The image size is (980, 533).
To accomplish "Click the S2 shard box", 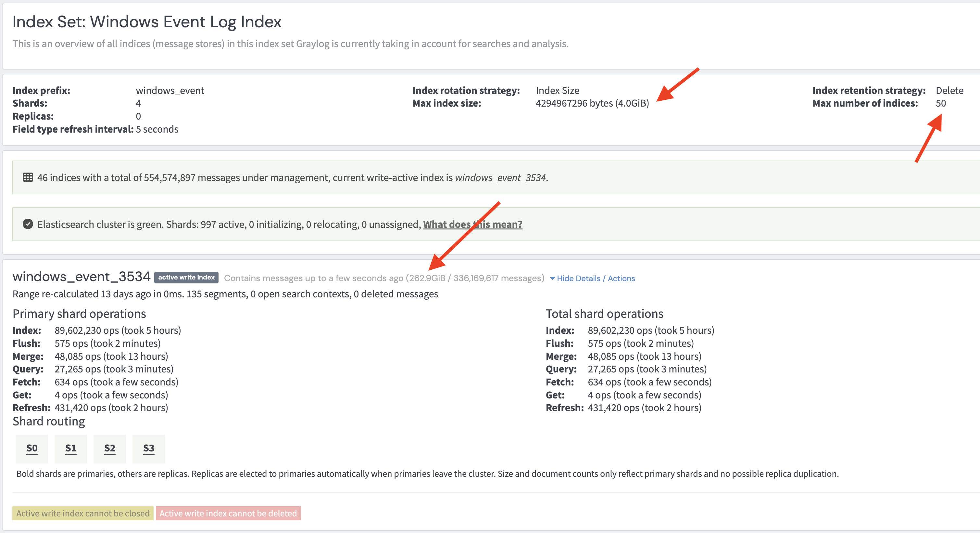I will pos(109,448).
